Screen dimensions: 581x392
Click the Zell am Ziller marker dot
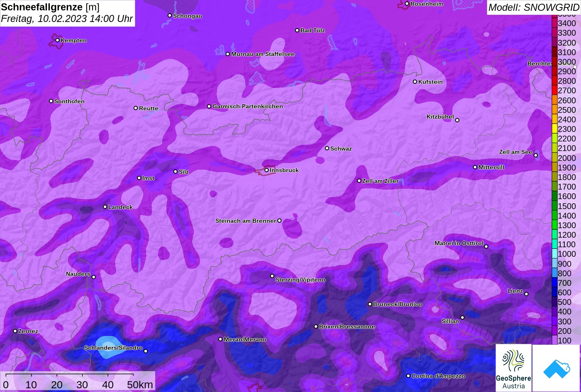(x=359, y=181)
